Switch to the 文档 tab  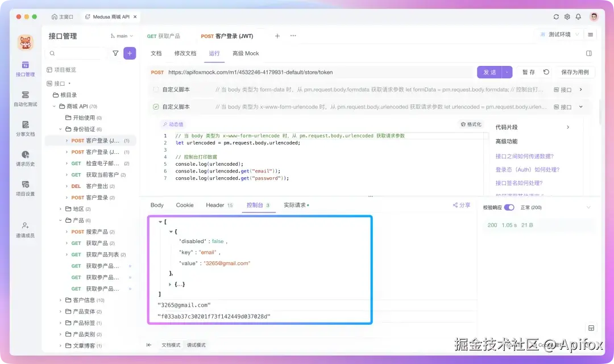[x=156, y=53]
